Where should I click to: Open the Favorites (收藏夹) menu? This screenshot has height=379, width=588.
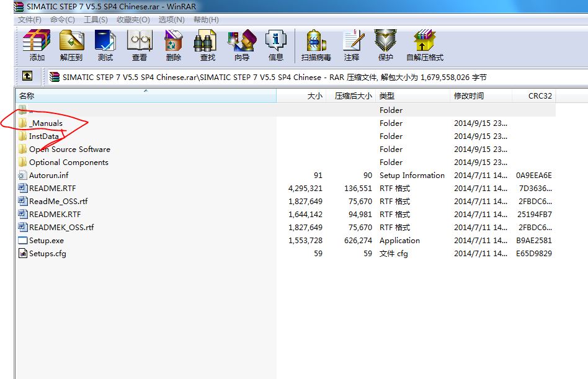coord(133,19)
